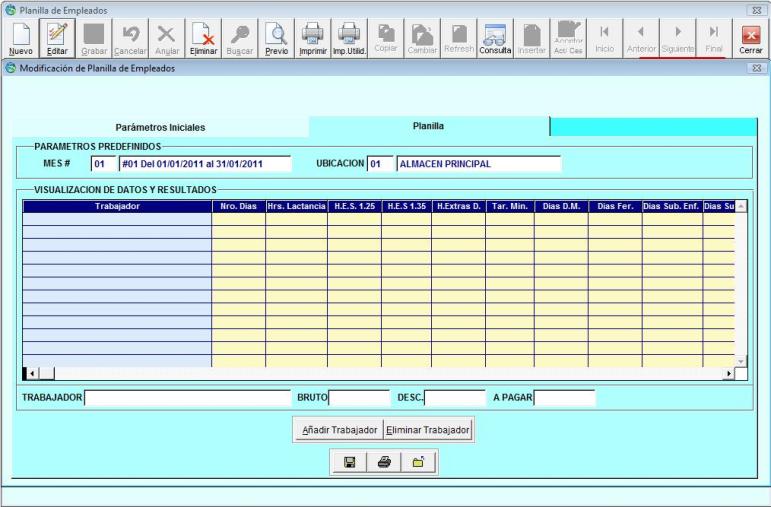Click the small printer button below grid

384,462
